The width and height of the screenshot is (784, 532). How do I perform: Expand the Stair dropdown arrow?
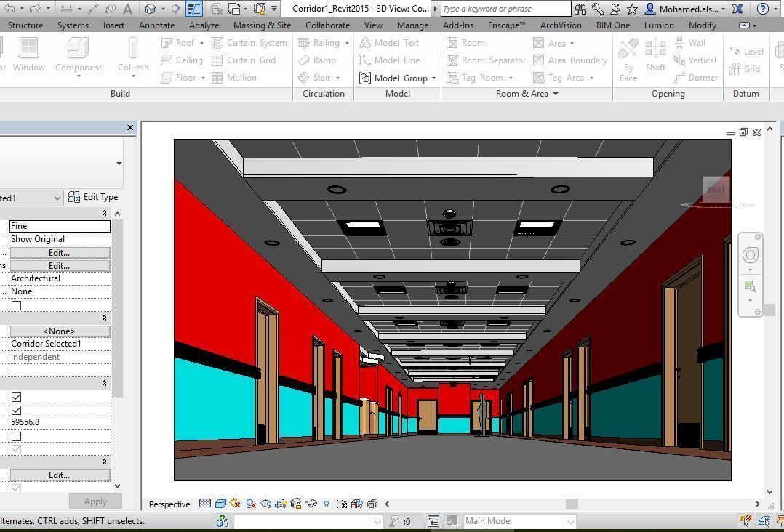pyautogui.click(x=338, y=78)
